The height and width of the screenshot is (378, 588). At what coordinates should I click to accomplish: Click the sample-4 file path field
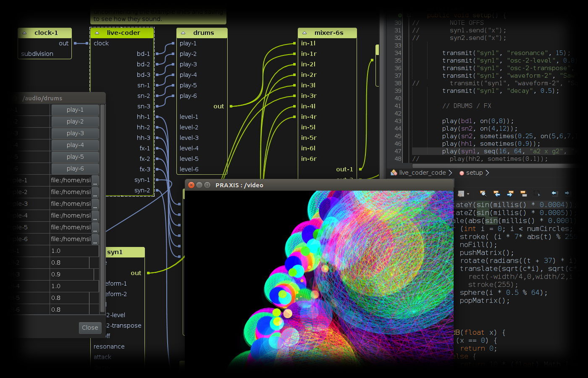(71, 215)
